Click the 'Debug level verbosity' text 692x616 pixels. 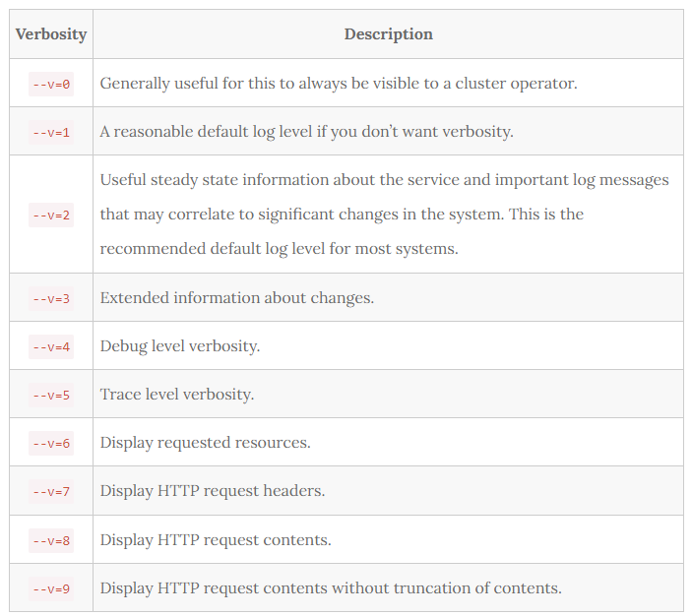pyautogui.click(x=179, y=346)
